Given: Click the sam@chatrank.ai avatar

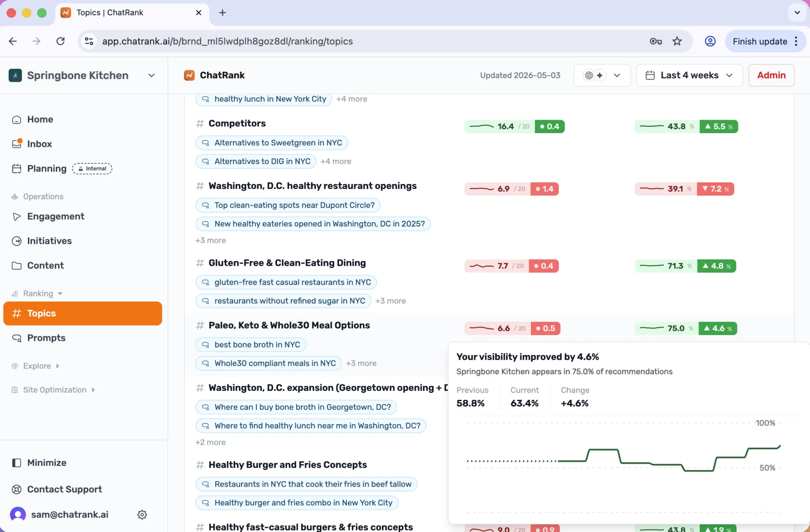Looking at the screenshot, I should [x=18, y=514].
